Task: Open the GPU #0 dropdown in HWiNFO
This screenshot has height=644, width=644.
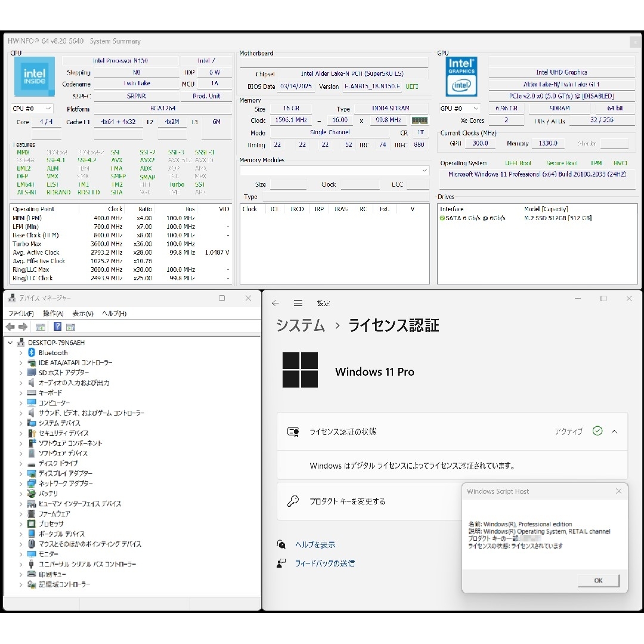Action: pos(460,109)
